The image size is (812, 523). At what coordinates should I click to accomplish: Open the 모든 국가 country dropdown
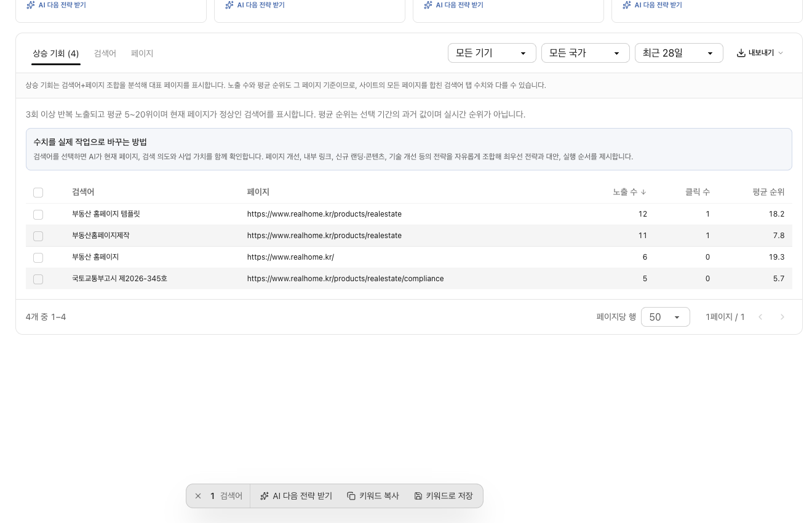point(586,53)
